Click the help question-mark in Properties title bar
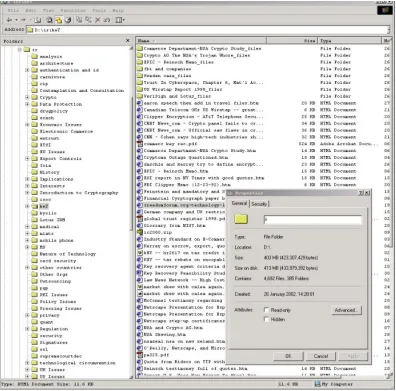This screenshot has width=396, height=391. pyautogui.click(x=361, y=193)
